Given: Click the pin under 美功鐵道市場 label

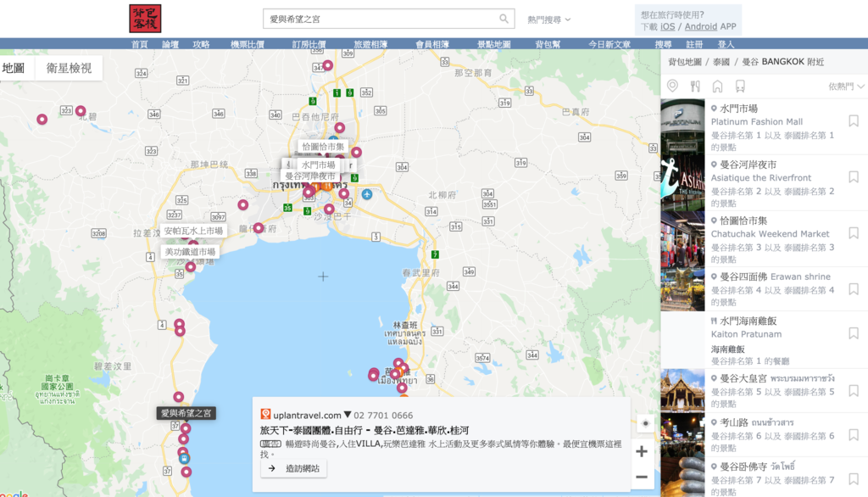Looking at the screenshot, I should (191, 267).
